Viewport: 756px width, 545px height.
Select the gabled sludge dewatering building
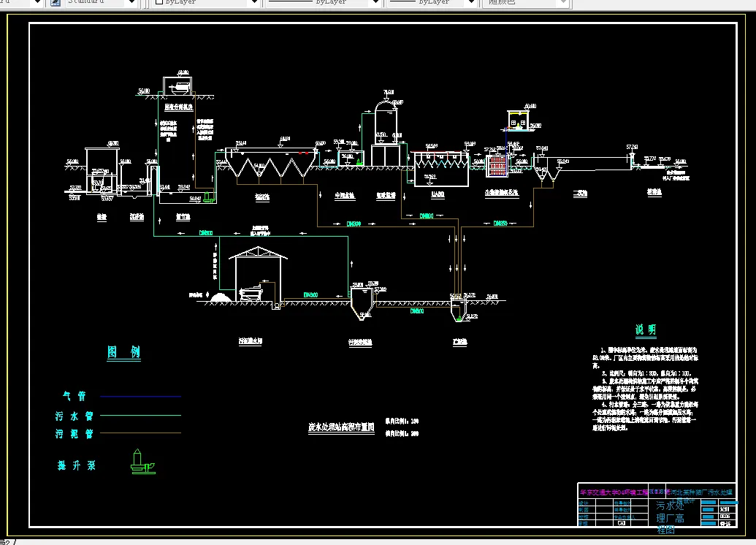point(258,273)
